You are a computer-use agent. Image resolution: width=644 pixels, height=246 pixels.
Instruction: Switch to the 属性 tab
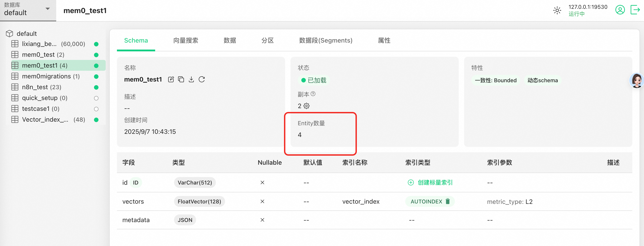click(384, 41)
